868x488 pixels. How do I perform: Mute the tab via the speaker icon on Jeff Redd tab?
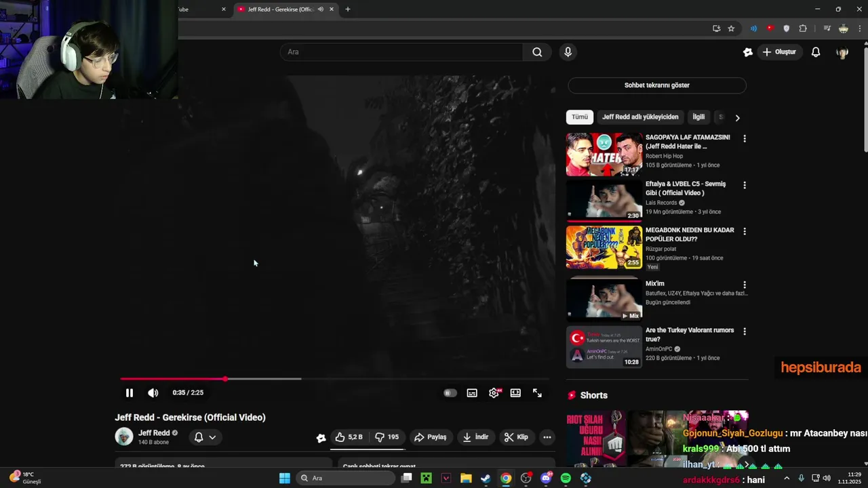click(320, 9)
